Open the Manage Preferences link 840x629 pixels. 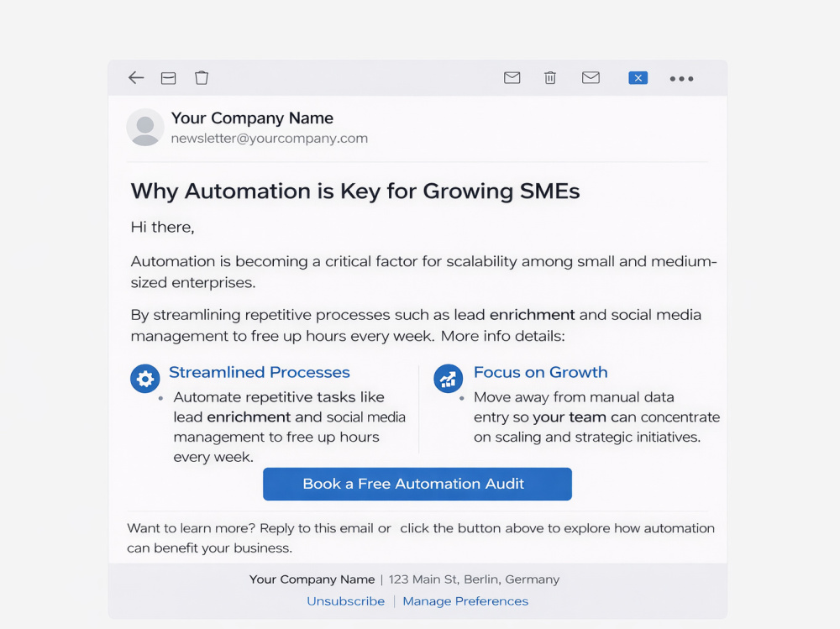coord(465,601)
